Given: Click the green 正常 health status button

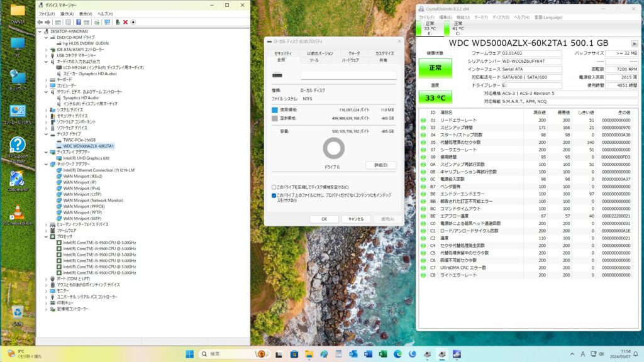Looking at the screenshot, I should click(435, 68).
